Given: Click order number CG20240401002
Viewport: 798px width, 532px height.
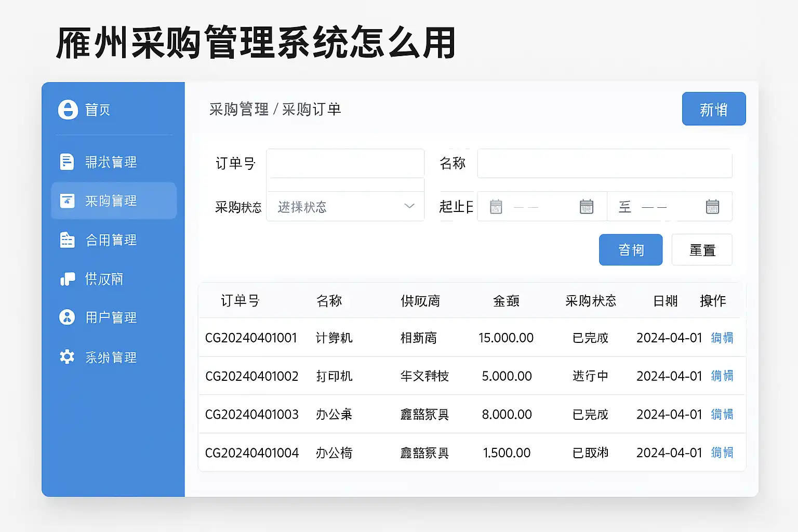Looking at the screenshot, I should click(252, 376).
